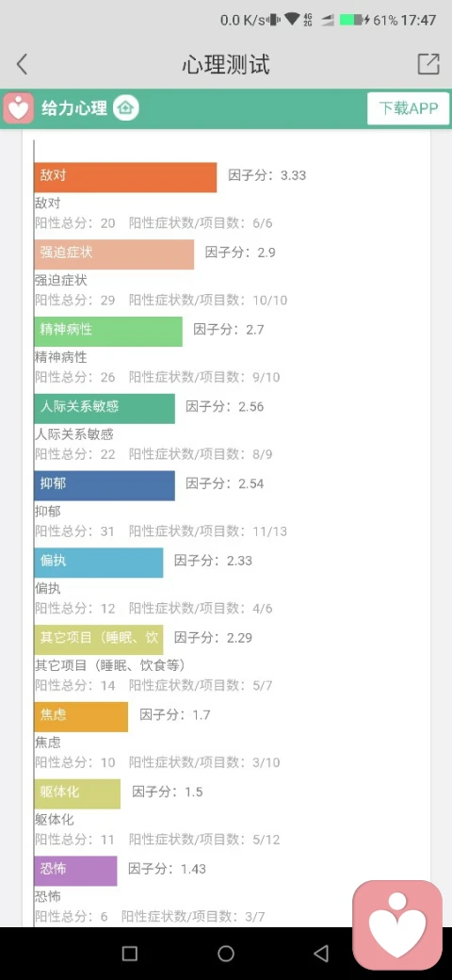Tap the Android back triangle button
The width and height of the screenshot is (452, 980).
[x=321, y=953]
